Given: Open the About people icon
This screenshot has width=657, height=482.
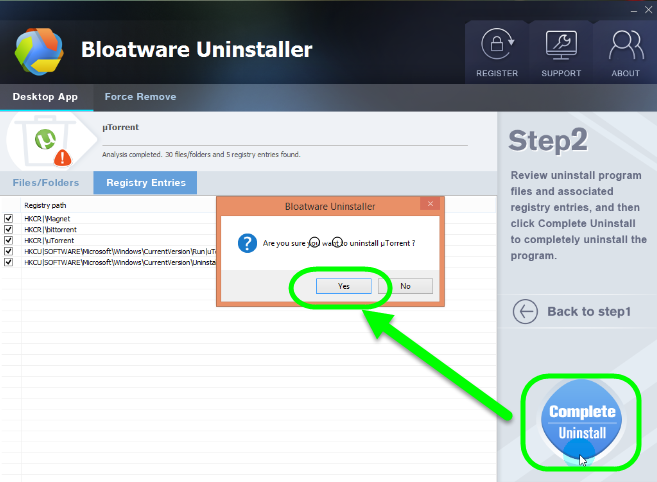Looking at the screenshot, I should [626, 44].
